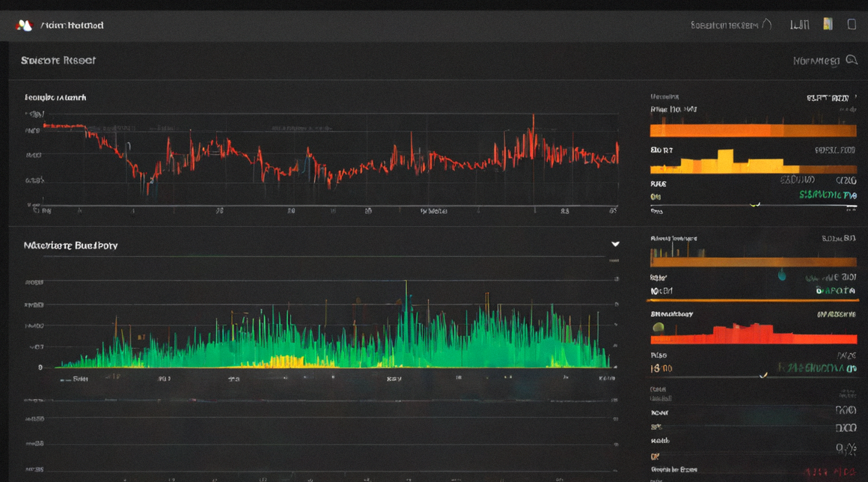Image resolution: width=868 pixels, height=482 pixels.
Task: Toggle the green status label below the red histogram
Action: click(x=816, y=368)
